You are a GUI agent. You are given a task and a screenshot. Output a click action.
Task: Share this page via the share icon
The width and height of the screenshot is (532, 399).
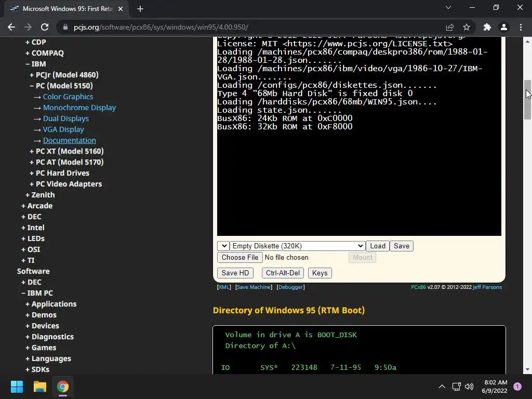pyautogui.click(x=450, y=27)
